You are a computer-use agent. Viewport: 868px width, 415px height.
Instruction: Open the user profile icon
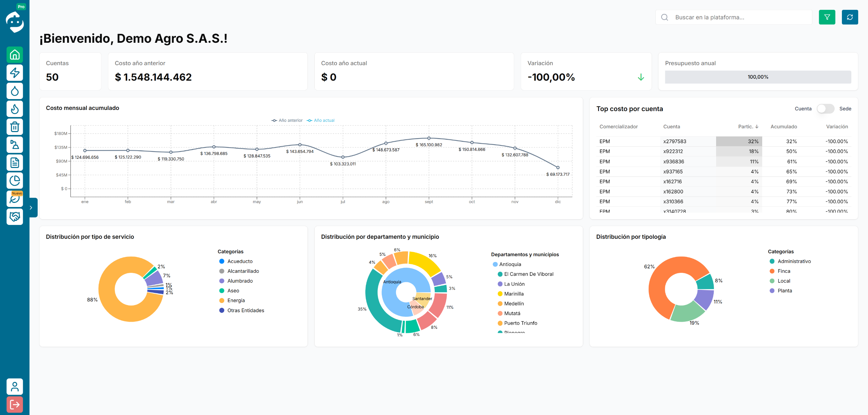tap(15, 386)
